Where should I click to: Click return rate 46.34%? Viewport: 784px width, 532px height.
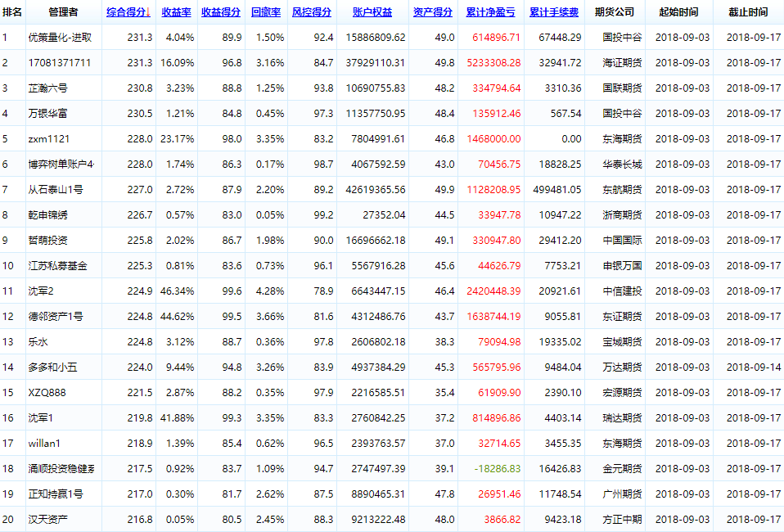coord(177,291)
